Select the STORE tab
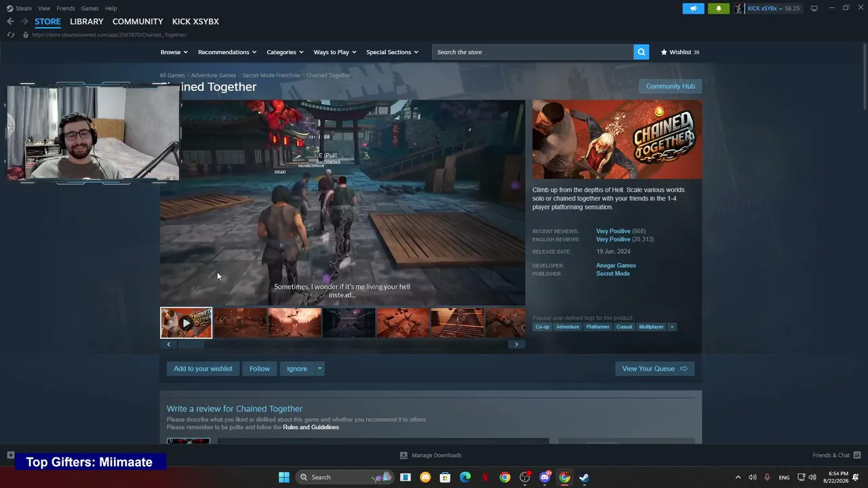The image size is (868, 488). point(47,22)
